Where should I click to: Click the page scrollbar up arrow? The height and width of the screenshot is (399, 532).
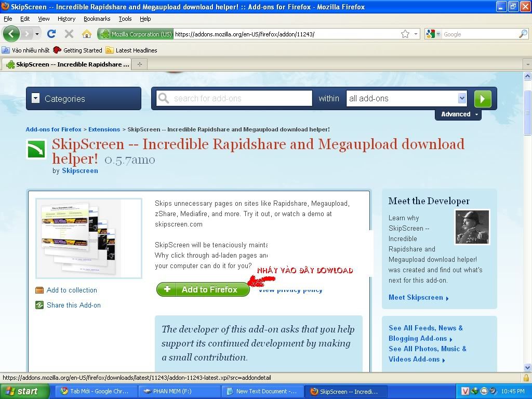click(x=527, y=76)
